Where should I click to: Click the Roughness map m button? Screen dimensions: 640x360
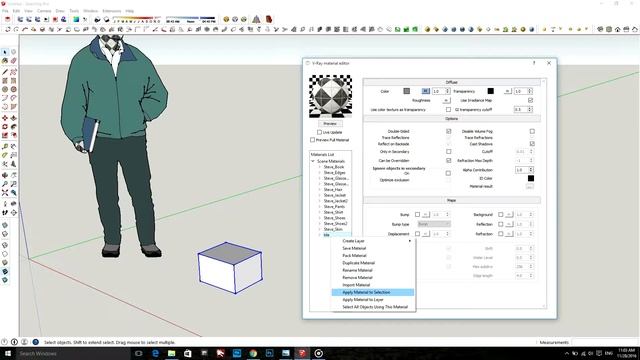pyautogui.click(x=446, y=100)
